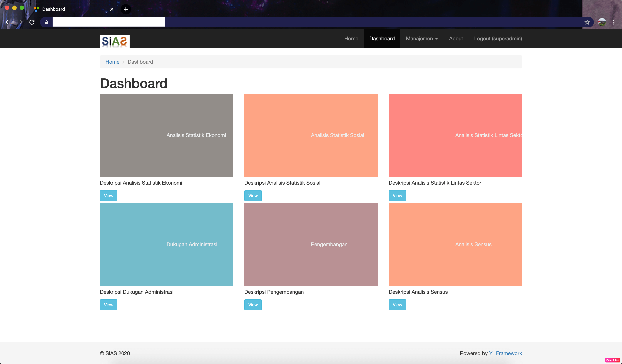Click View under Deskripsi Pengembangan
This screenshot has width=622, height=364.
[x=253, y=305]
